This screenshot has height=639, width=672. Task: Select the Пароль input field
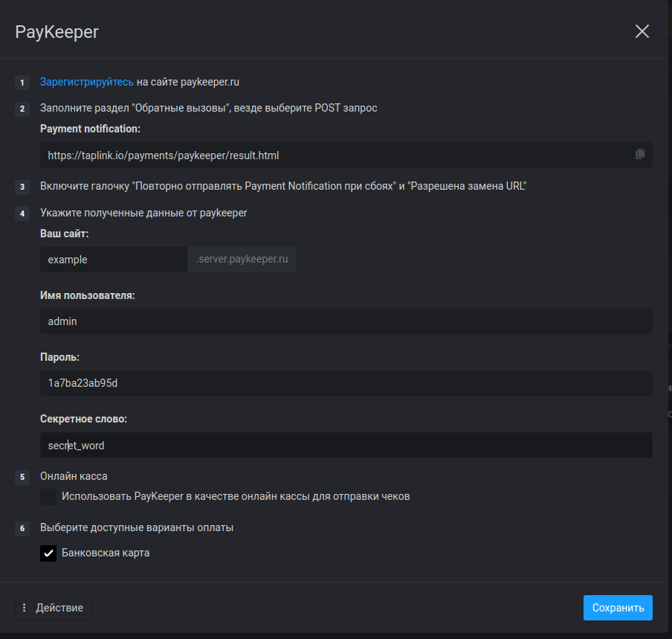tap(346, 383)
